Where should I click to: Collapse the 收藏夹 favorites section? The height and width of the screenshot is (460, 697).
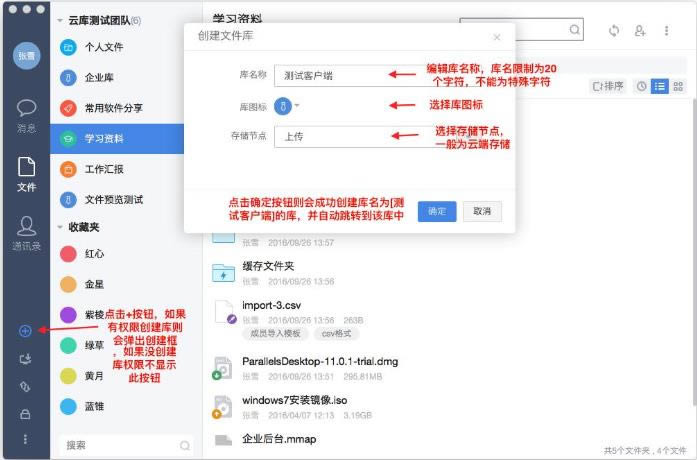coord(60,227)
